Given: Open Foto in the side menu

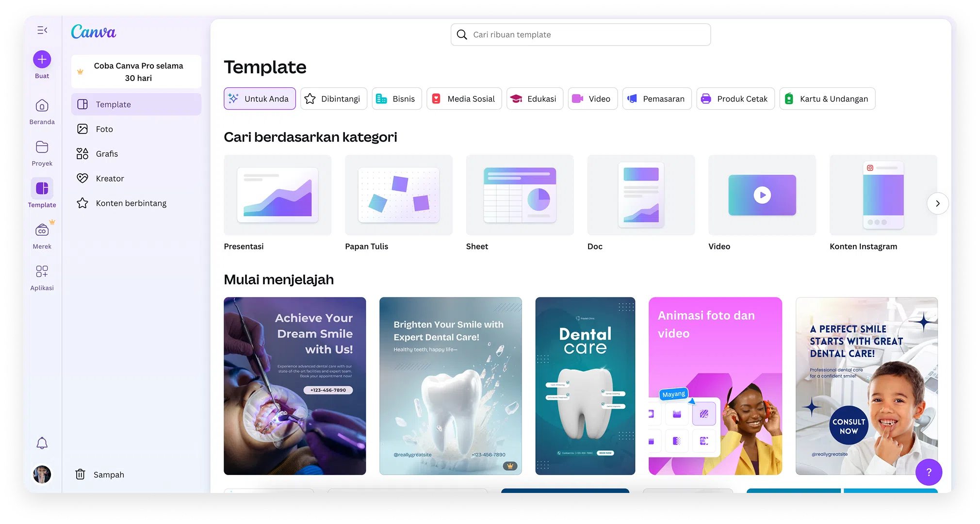Looking at the screenshot, I should pos(104,129).
